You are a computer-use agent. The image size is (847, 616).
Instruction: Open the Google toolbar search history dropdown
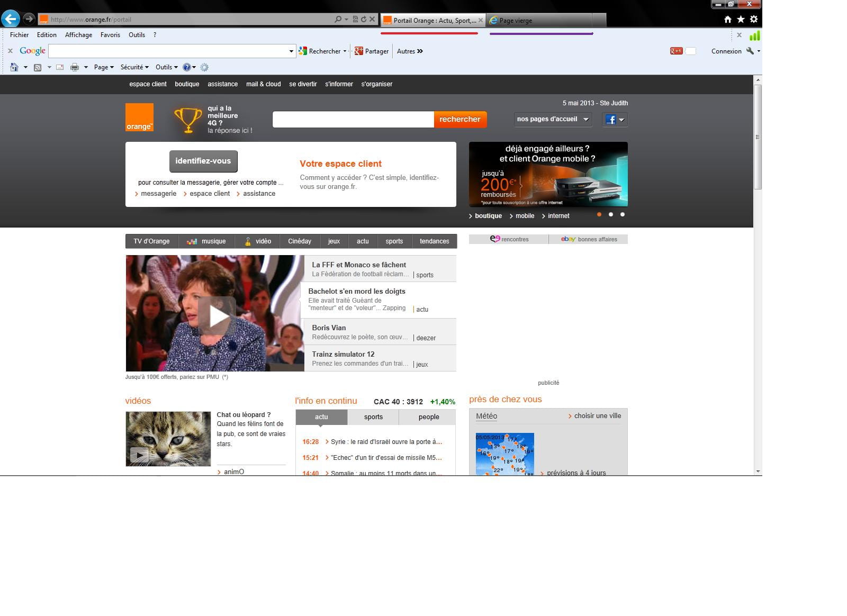[291, 51]
